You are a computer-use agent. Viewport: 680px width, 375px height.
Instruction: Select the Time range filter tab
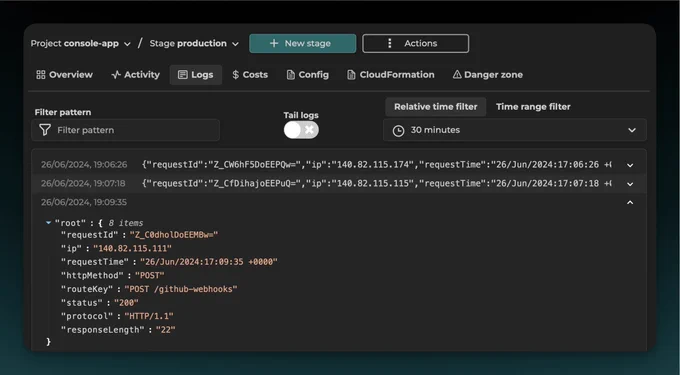pos(533,107)
